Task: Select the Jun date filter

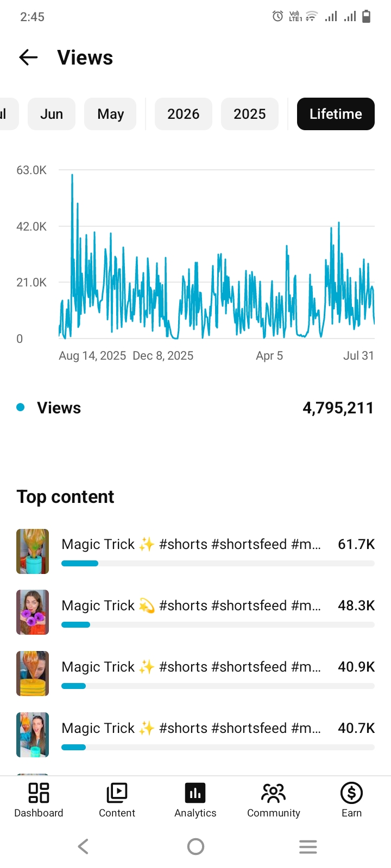Action: [52, 114]
